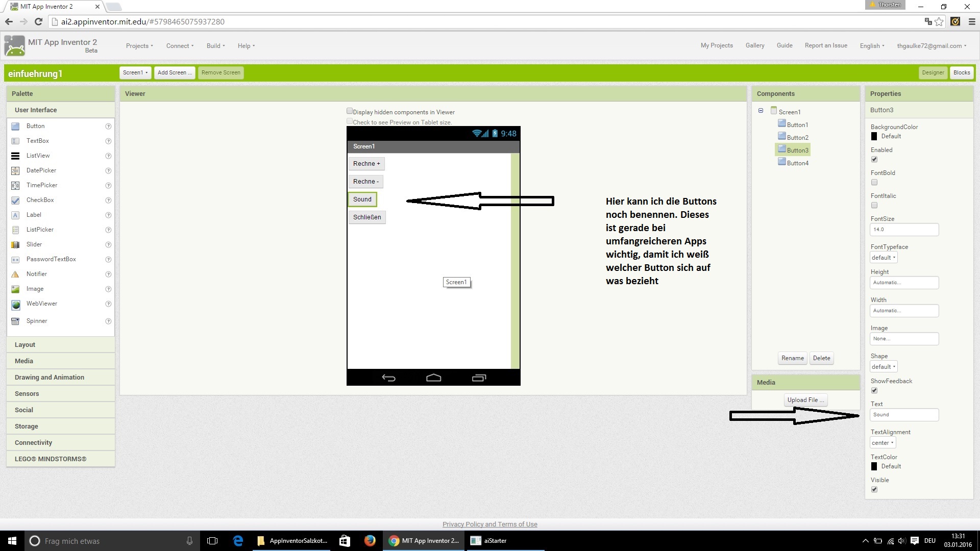This screenshot has width=980, height=551.
Task: Bookmark this page with star icon
Action: coord(939,21)
